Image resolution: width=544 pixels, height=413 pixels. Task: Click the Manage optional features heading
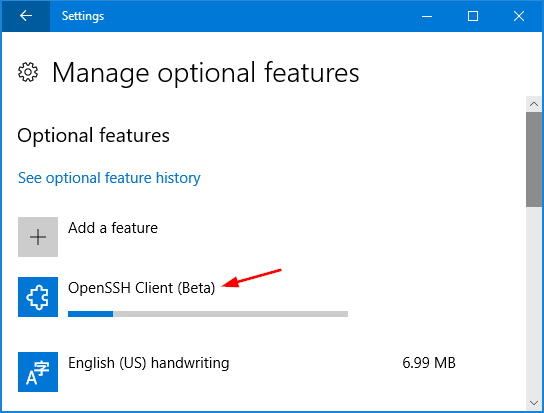pyautogui.click(x=206, y=73)
